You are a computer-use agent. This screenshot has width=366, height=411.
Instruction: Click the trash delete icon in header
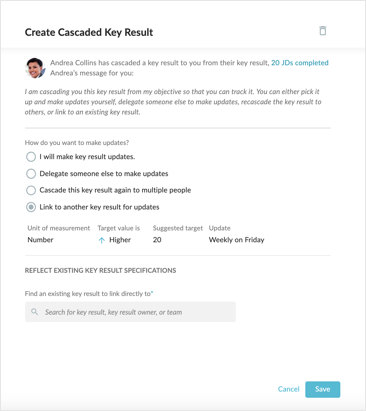tap(322, 31)
